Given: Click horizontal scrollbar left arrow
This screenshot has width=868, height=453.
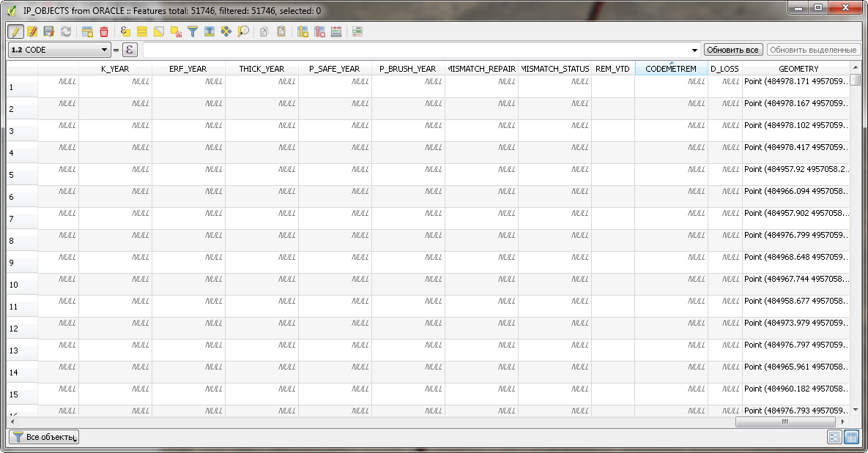Looking at the screenshot, I should [x=12, y=422].
